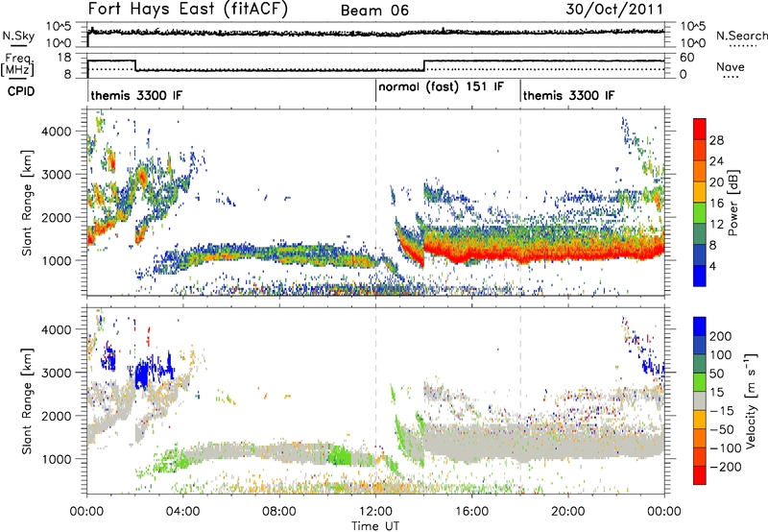Image resolution: width=768 pixels, height=532 pixels.
Task: Pick the gray segment of Velocity colorbar
Action: [700, 401]
